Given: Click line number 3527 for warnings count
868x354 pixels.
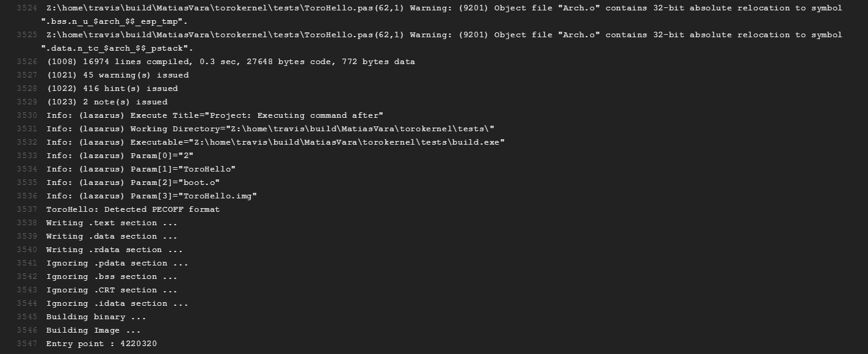Looking at the screenshot, I should 26,75.
